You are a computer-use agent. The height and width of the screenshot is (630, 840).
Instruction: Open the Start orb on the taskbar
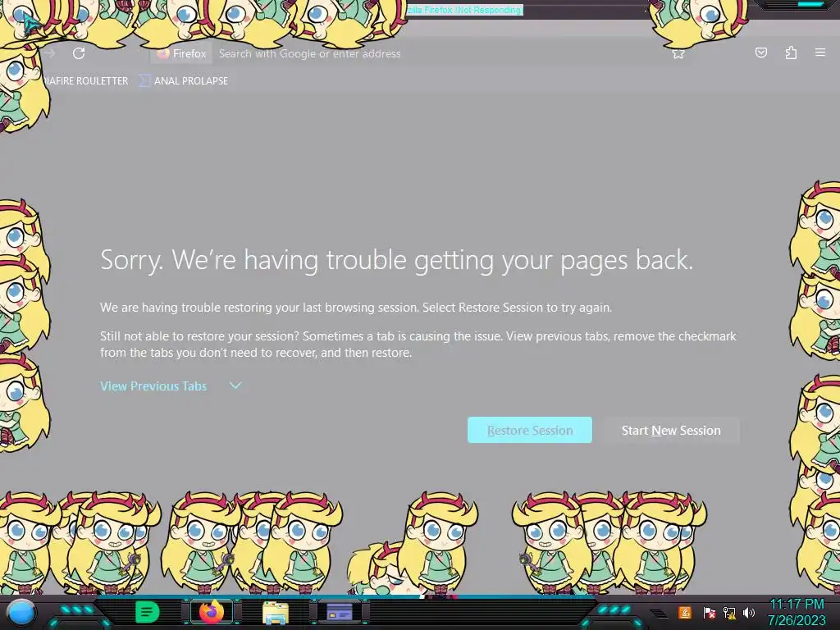point(21,612)
